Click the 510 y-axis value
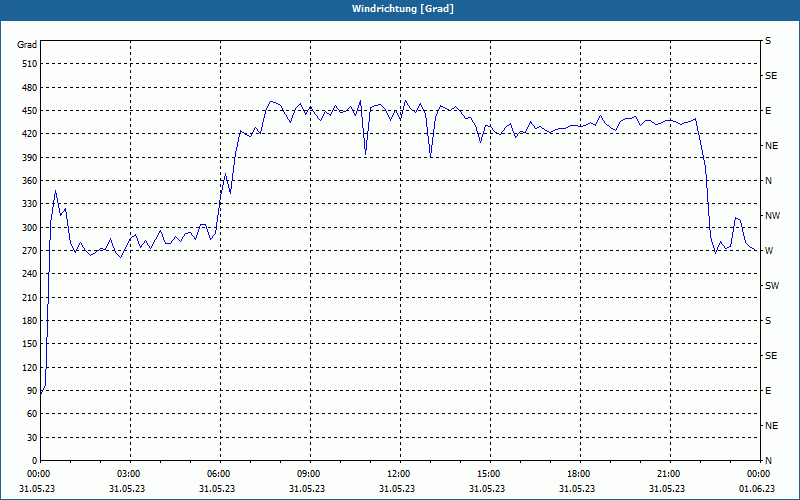800x500 pixels. 30,64
